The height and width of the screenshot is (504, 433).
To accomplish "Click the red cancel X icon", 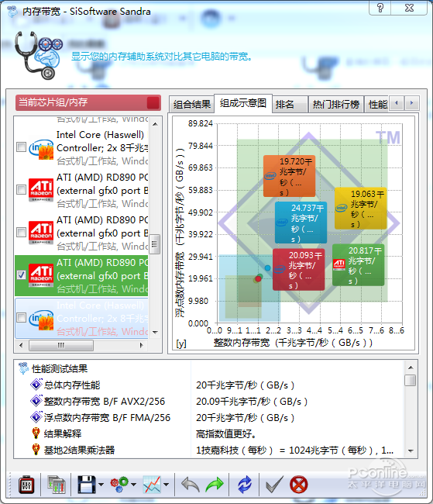I will (x=299, y=485).
